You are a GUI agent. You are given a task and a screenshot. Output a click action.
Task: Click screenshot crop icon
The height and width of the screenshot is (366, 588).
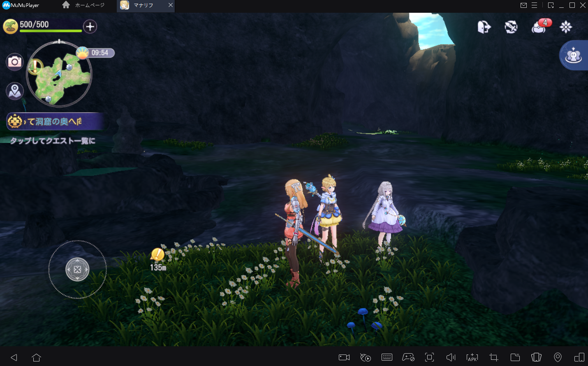tap(494, 357)
